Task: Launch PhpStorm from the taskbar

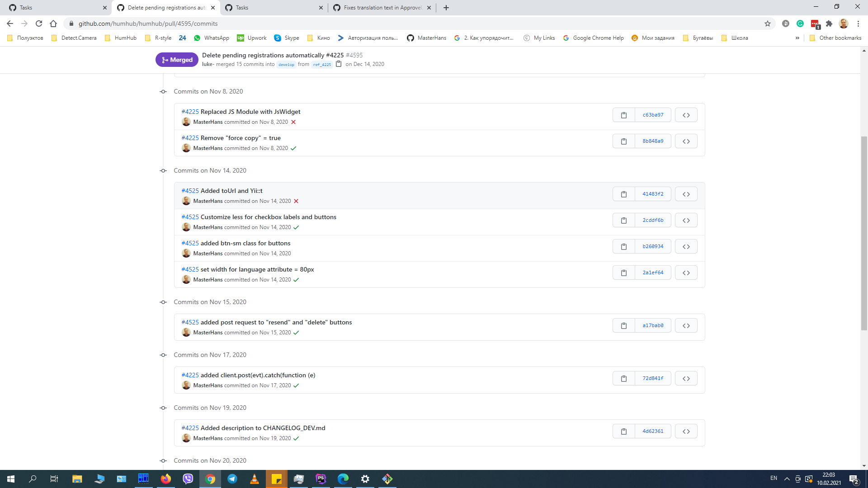Action: coord(321,479)
